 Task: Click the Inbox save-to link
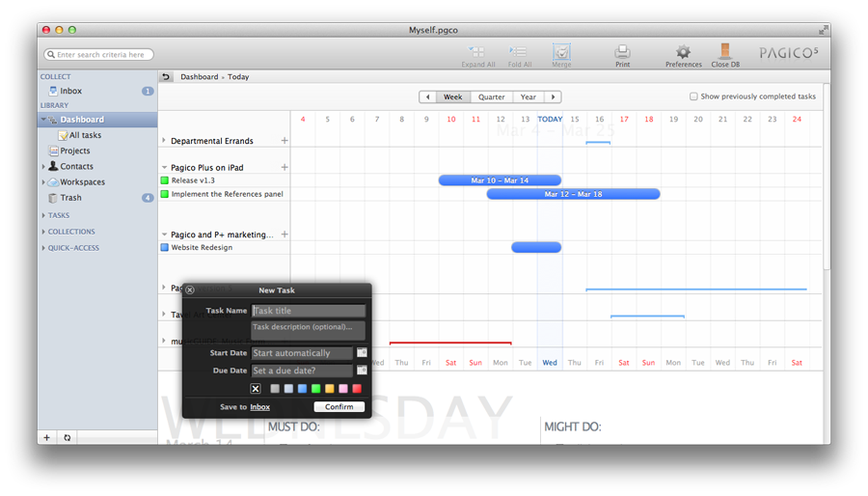point(259,407)
